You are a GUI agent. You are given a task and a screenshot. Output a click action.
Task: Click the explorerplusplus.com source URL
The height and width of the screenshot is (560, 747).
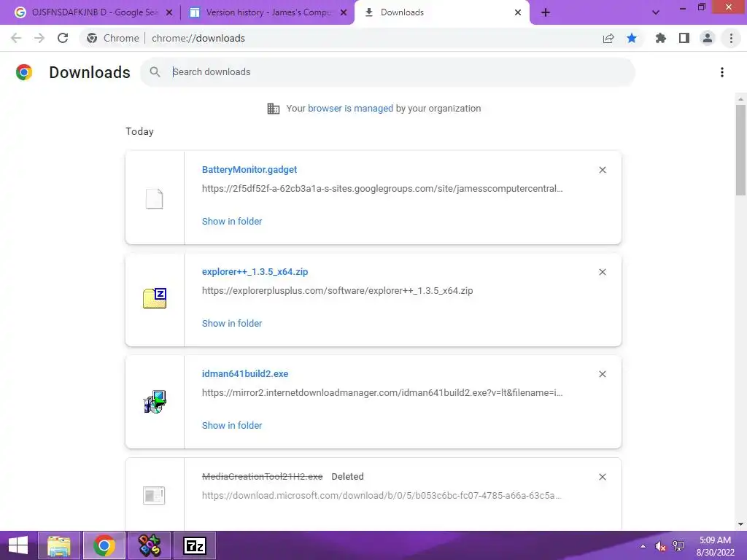pyautogui.click(x=337, y=290)
